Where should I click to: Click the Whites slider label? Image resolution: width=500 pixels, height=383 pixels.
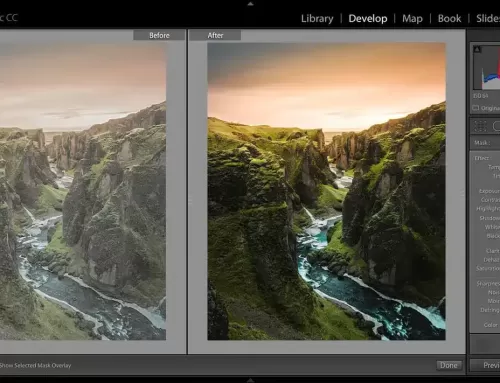492,227
